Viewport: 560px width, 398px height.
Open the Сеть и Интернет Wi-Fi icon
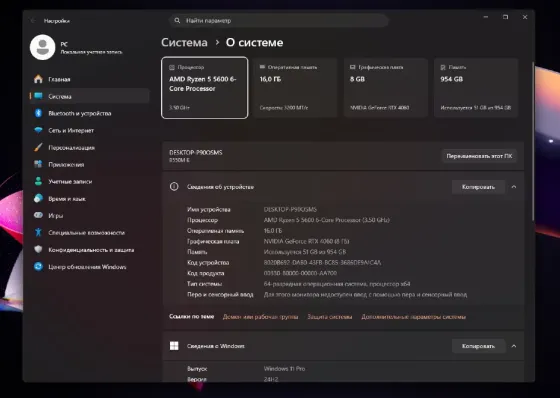coord(38,130)
